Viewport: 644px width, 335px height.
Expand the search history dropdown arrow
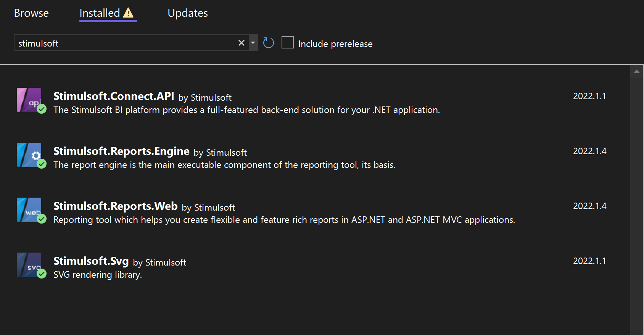coord(253,43)
